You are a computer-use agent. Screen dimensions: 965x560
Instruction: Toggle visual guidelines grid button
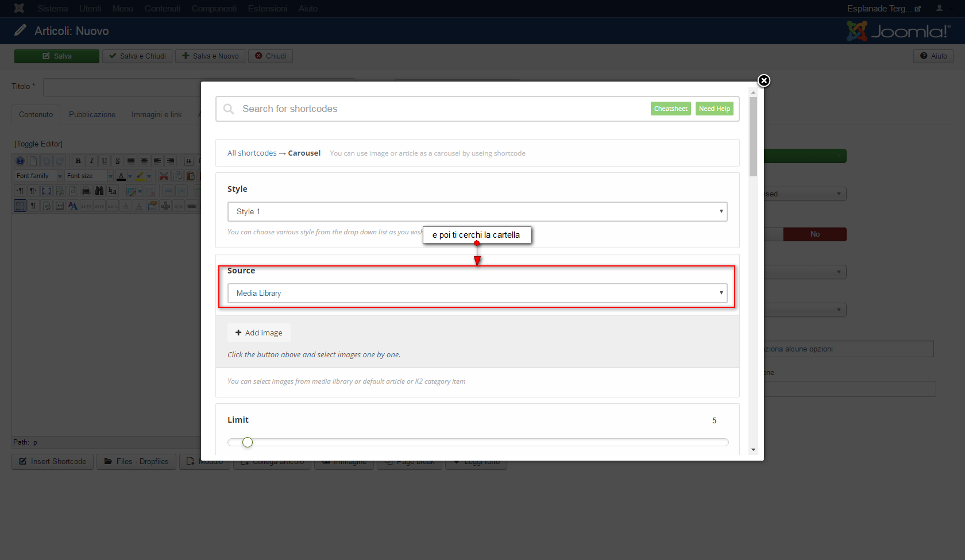tap(20, 206)
